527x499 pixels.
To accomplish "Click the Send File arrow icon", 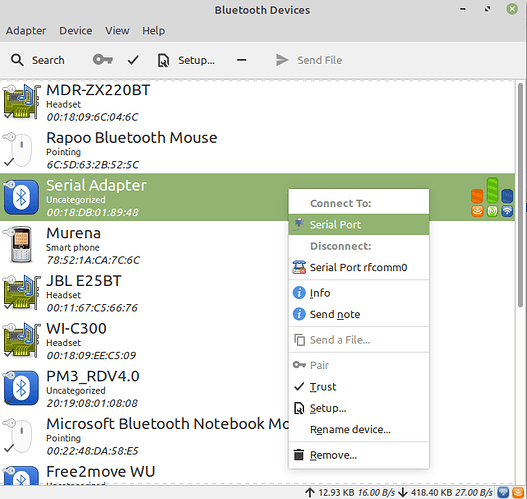I will tap(282, 60).
